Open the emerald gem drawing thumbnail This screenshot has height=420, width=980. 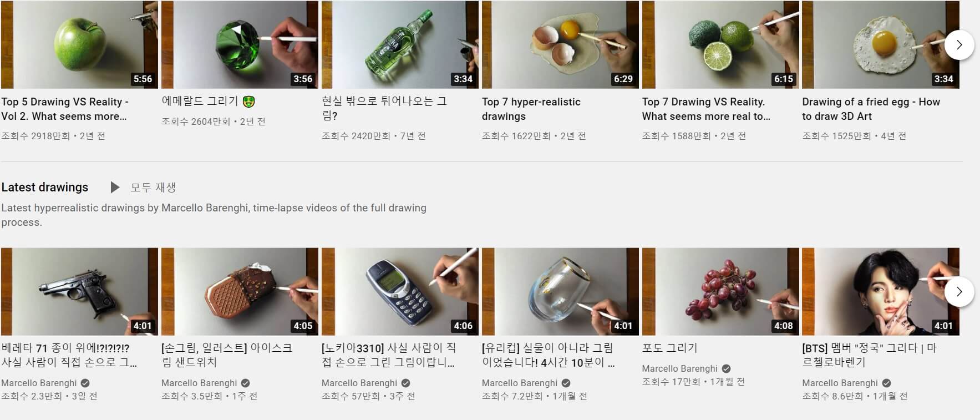(x=240, y=44)
